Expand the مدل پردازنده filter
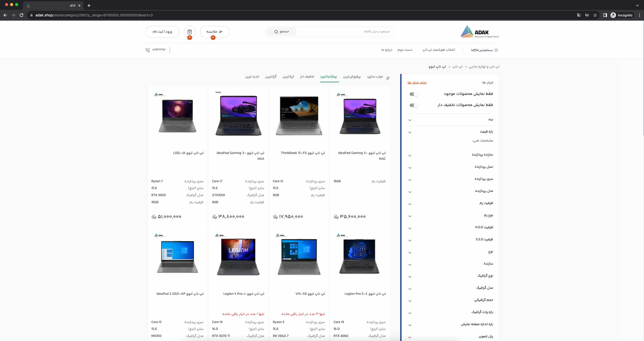 [x=450, y=191]
